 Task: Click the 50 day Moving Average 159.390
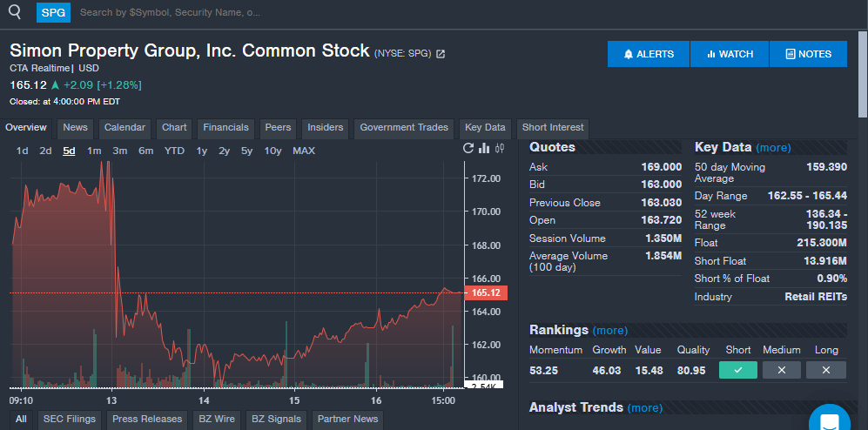coord(826,167)
